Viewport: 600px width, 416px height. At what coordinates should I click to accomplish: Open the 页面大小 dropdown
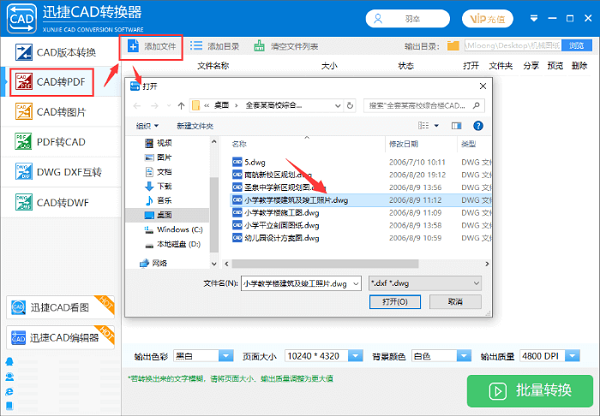(x=355, y=356)
